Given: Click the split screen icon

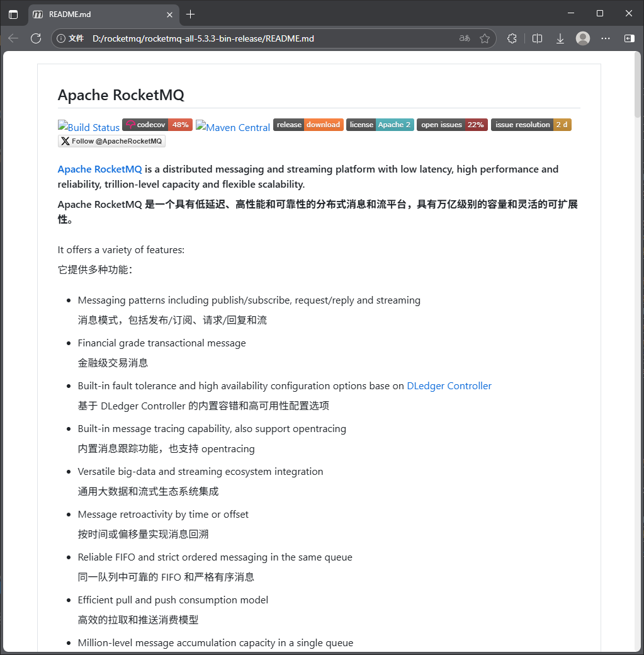Looking at the screenshot, I should click(537, 38).
